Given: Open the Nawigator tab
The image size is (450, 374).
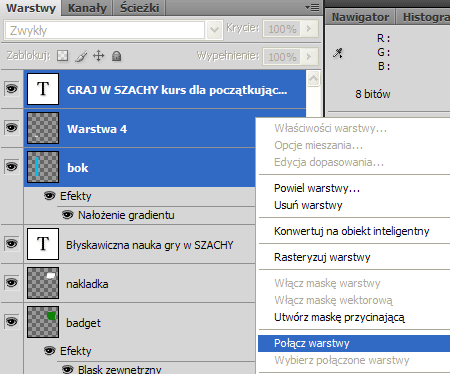Looking at the screenshot, I should coord(360,17).
